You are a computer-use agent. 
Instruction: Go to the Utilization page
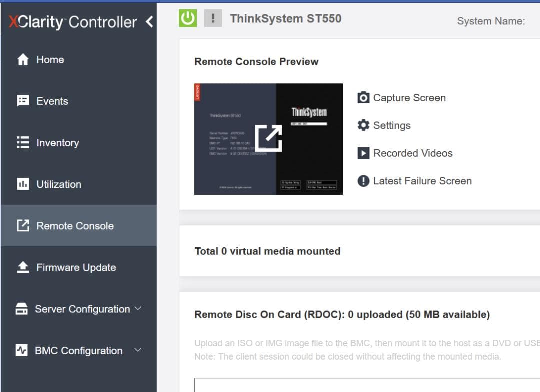[58, 184]
